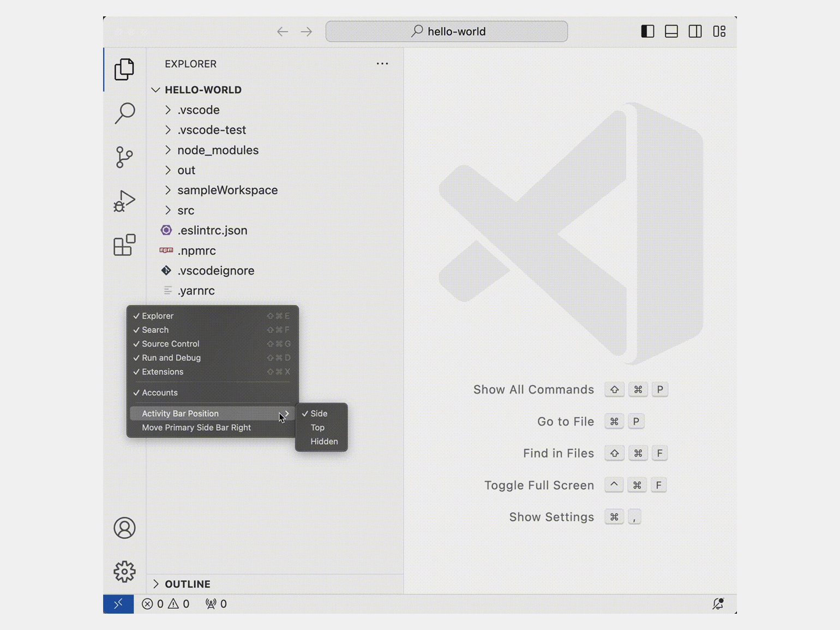Uncheck Source Control in the context menu
The width and height of the screenshot is (840, 630).
point(212,344)
